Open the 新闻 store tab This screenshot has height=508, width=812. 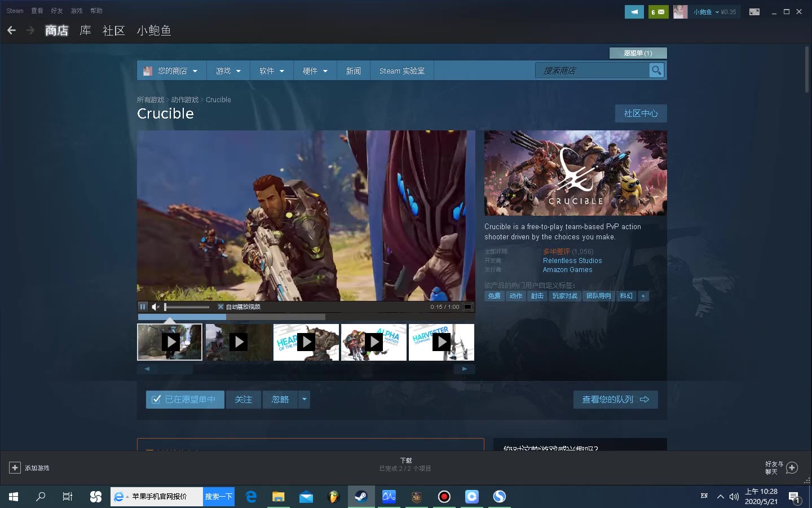click(x=354, y=71)
